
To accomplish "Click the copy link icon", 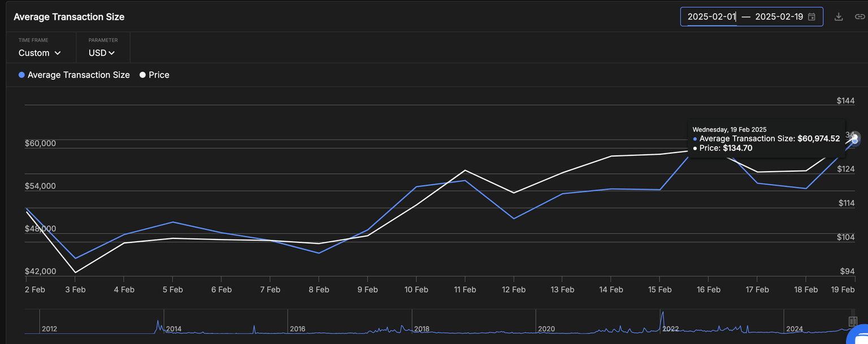I will pos(861,16).
